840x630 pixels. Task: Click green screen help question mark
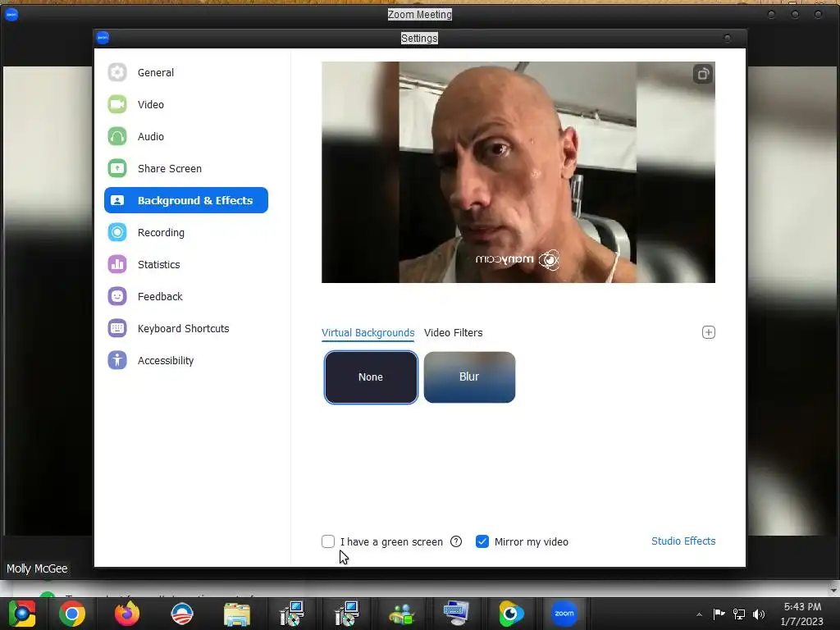coord(456,541)
